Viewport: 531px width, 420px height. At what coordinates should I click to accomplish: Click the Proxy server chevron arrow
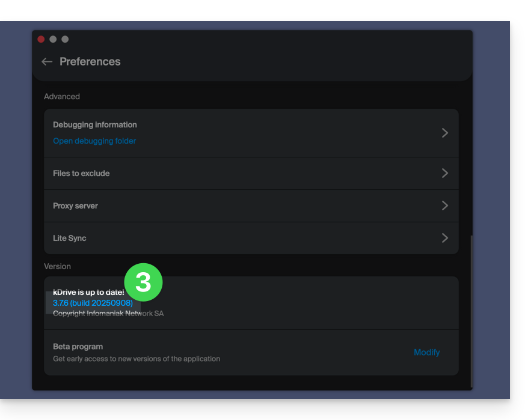coord(444,205)
